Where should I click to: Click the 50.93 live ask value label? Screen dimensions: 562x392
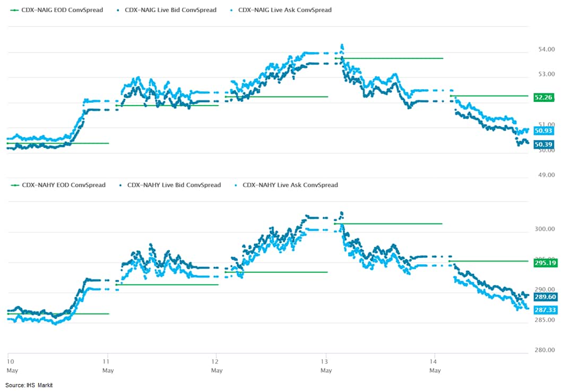coord(543,130)
